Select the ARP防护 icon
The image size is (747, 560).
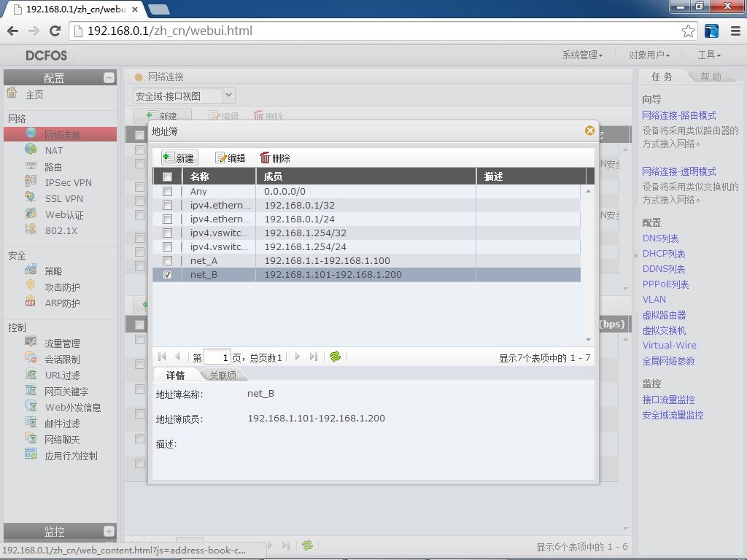pos(31,302)
